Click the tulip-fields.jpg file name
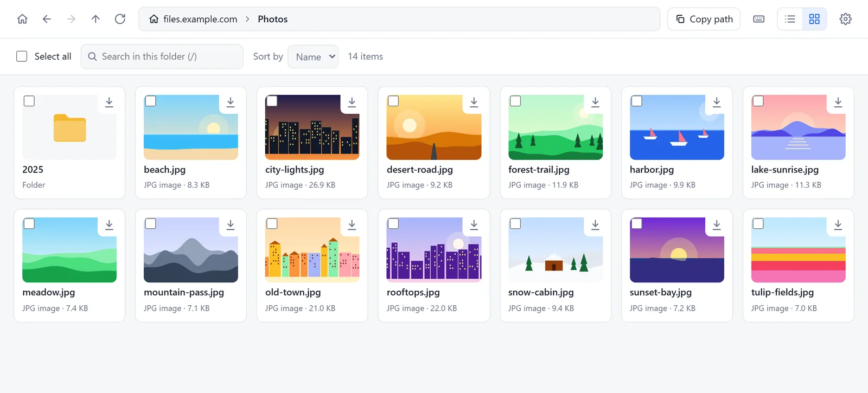868x393 pixels. pyautogui.click(x=782, y=292)
